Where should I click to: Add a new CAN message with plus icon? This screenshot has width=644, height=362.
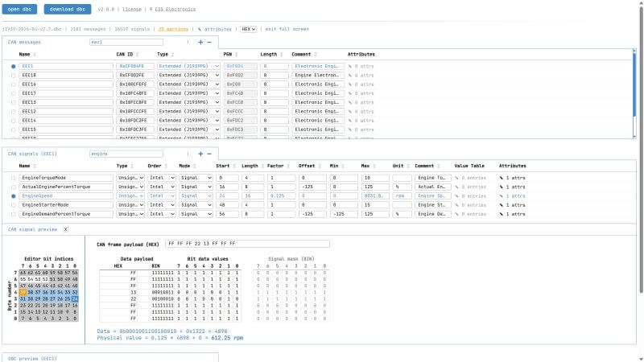(200, 42)
